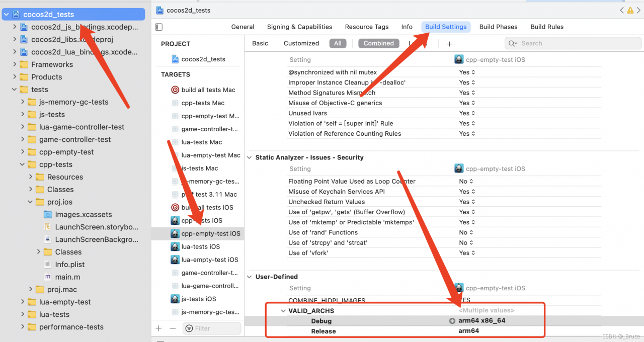Toggle the Combined view filter
Viewport: 644px width, 342px height.
(378, 43)
